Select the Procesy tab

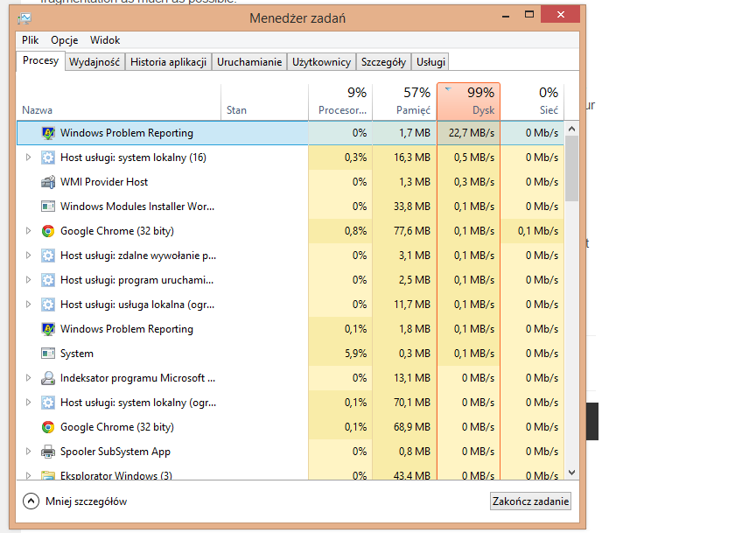(x=40, y=60)
